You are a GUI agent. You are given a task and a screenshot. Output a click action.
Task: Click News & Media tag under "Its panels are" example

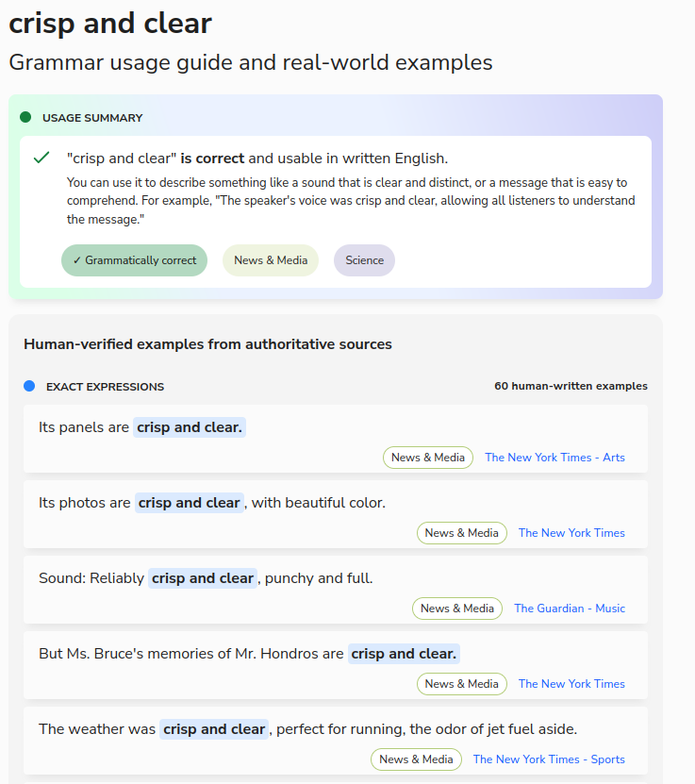coord(428,458)
